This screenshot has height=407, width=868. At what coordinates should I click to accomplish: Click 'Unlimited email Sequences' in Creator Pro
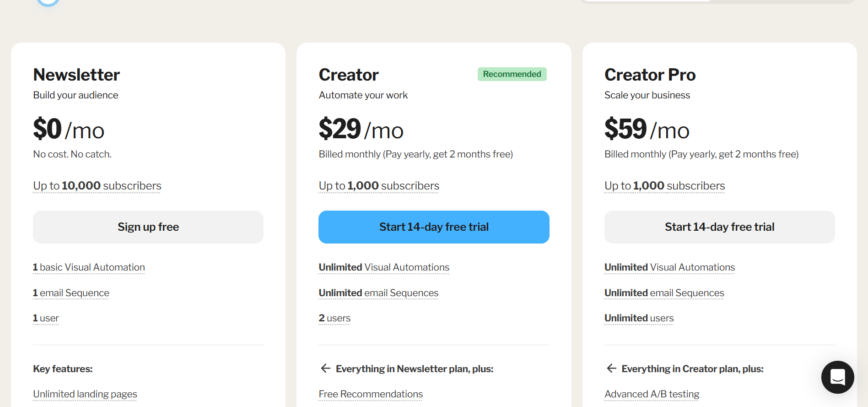pos(664,293)
